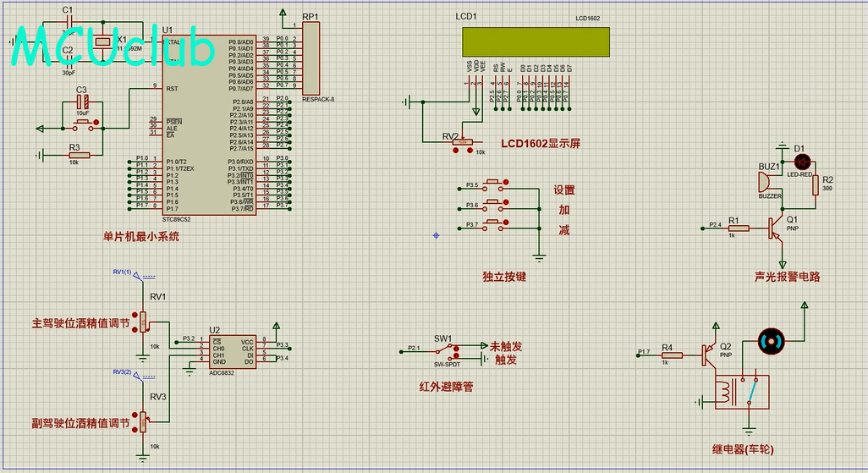Click the ADC0832 chip U2
Viewport: 868px width, 473px height.
[233, 351]
